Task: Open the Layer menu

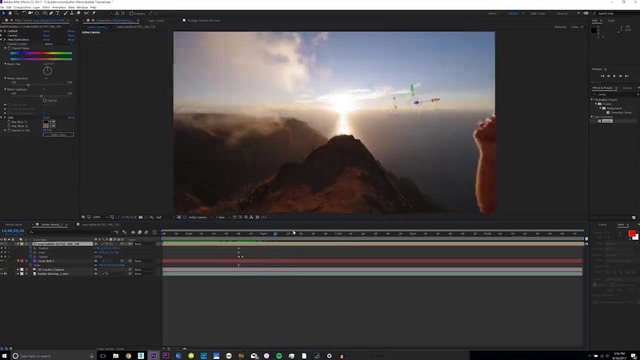Action: [x=36, y=7]
